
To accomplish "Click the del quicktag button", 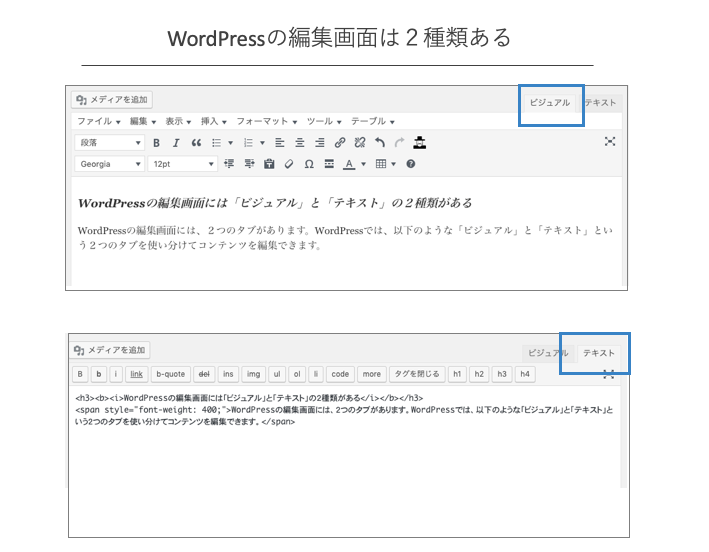I will 204,374.
